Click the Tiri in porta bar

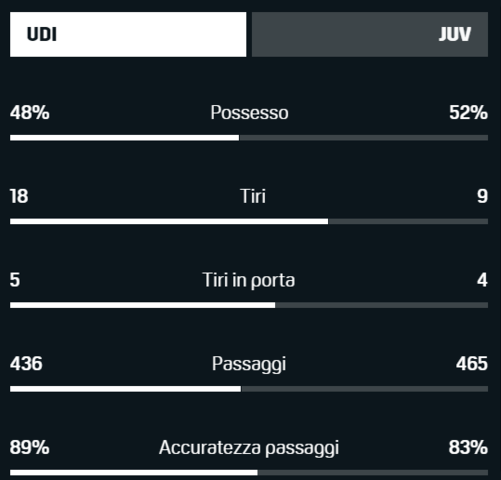(x=249, y=305)
